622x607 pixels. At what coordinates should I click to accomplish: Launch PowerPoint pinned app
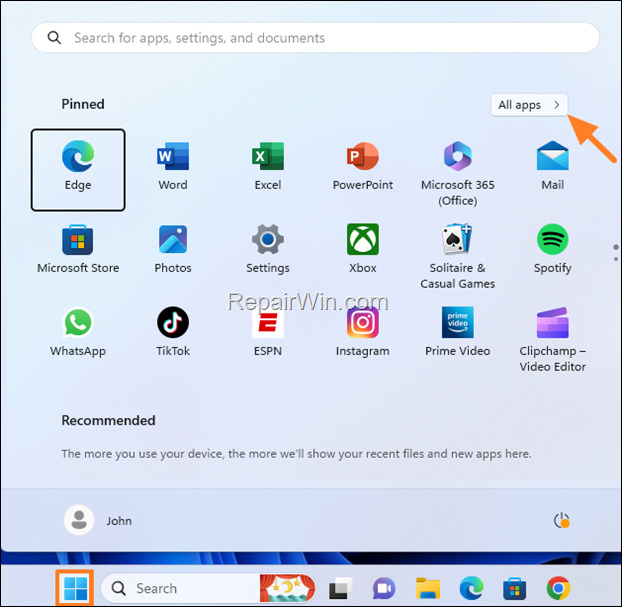point(363,167)
